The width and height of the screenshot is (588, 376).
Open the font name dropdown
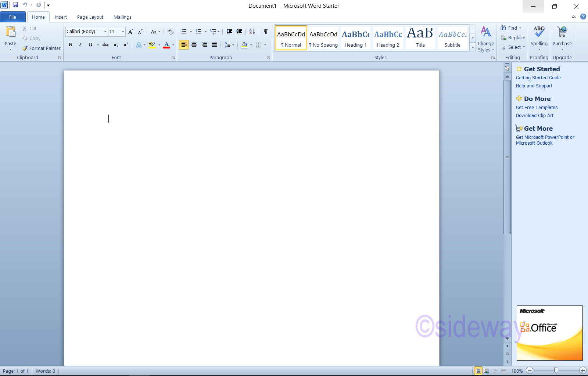coord(105,32)
